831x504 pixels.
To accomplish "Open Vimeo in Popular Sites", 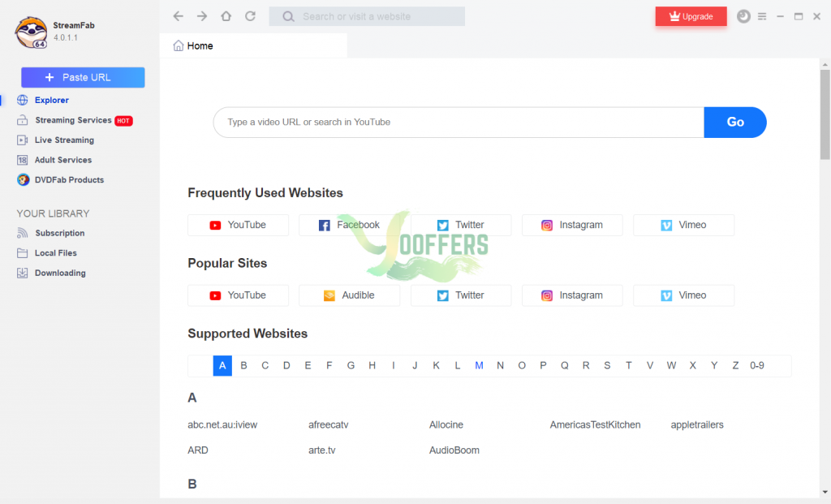I will 683,295.
